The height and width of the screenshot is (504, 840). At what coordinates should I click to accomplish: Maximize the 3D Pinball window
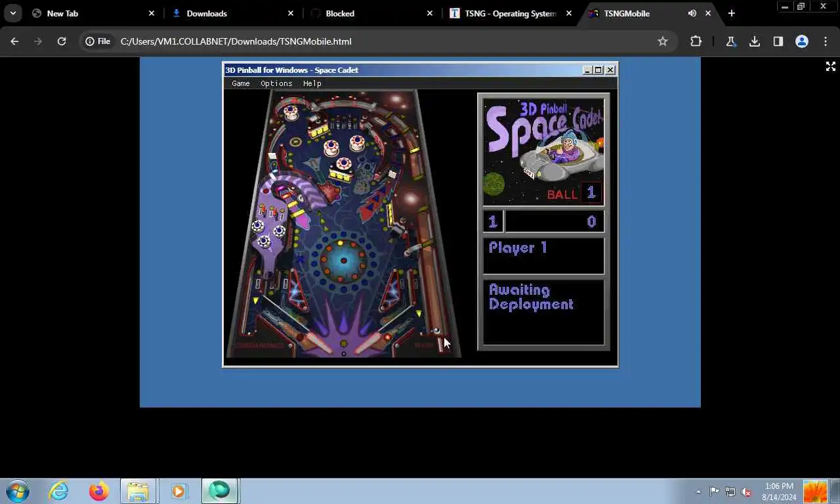coord(598,70)
